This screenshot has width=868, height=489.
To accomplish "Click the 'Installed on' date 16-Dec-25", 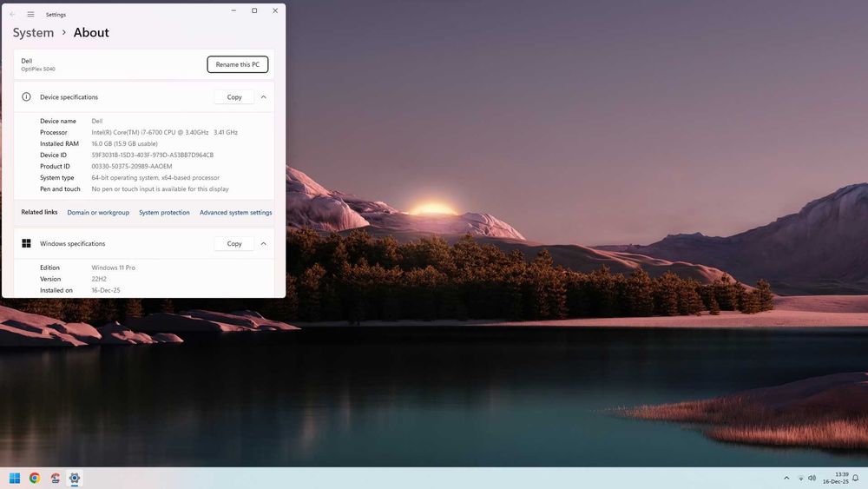I will (106, 290).
